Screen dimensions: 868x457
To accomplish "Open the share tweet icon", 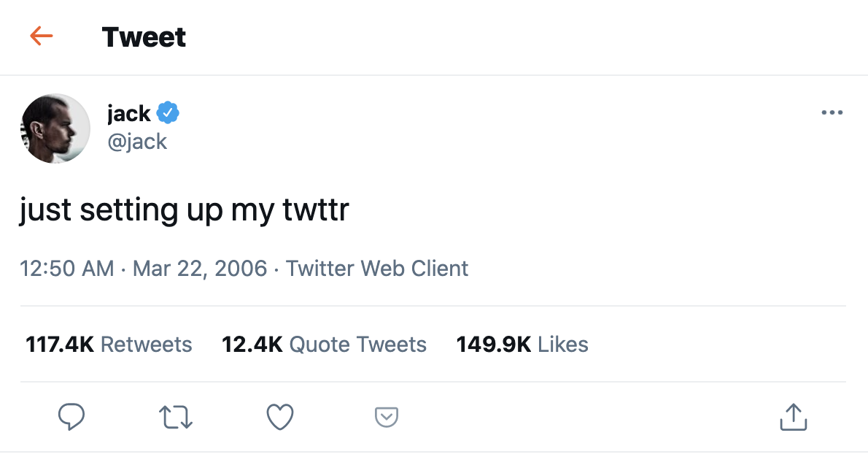I will coord(793,417).
